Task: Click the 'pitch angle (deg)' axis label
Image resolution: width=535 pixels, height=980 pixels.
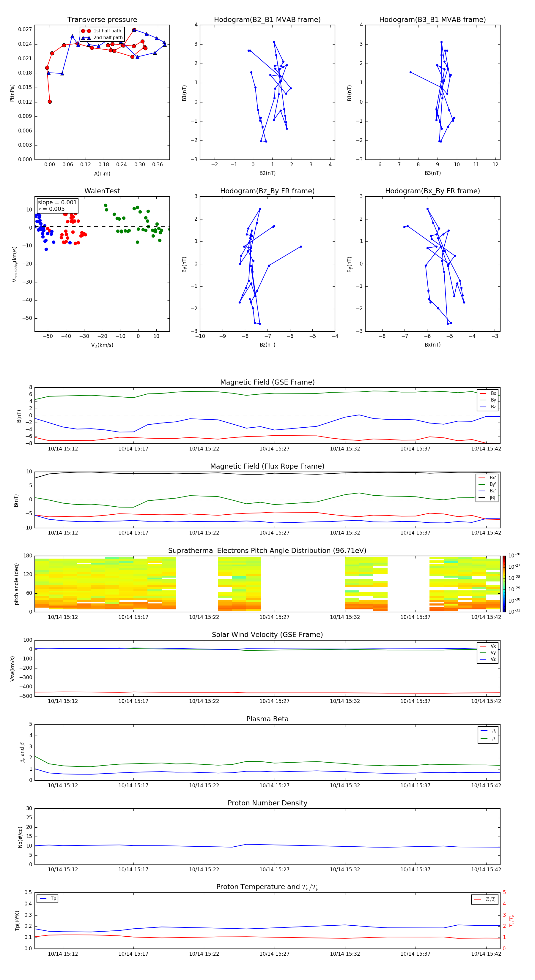Action: tap(16, 584)
